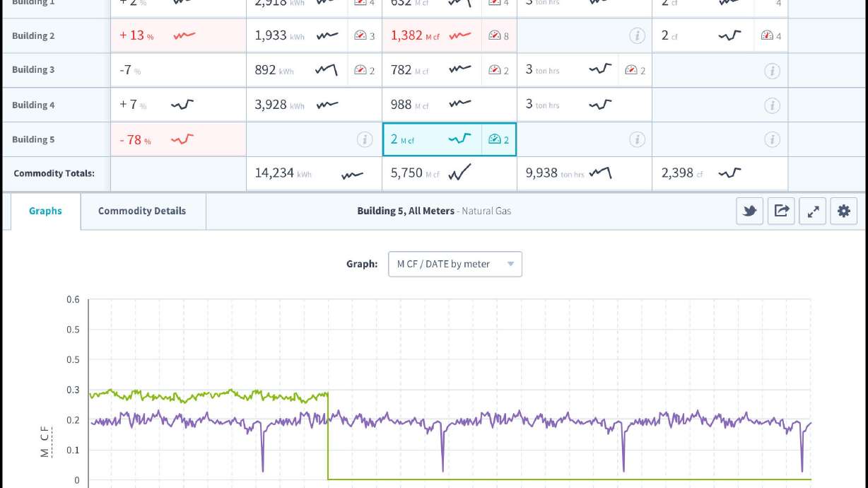
Task: Open Building 2 cf column meter gauge
Action: pos(767,35)
